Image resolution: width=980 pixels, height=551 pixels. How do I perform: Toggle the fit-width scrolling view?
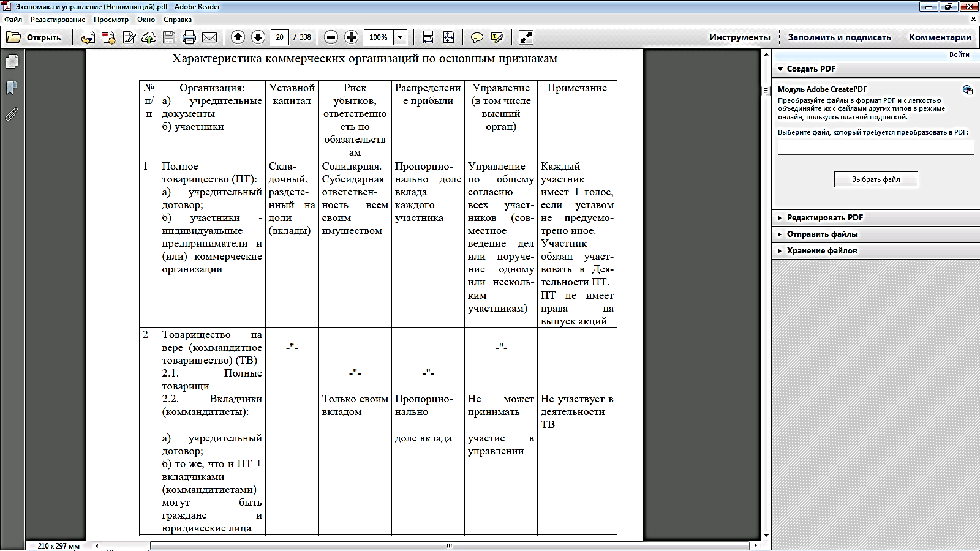(428, 37)
